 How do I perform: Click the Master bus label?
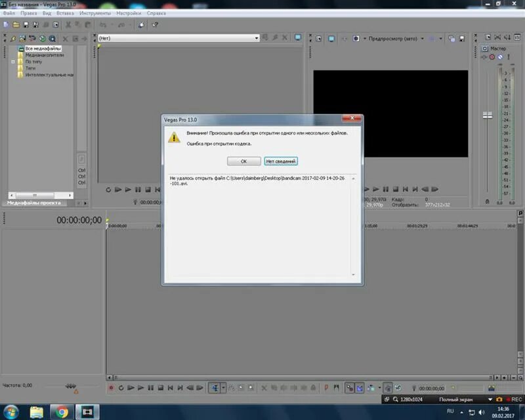coord(498,49)
